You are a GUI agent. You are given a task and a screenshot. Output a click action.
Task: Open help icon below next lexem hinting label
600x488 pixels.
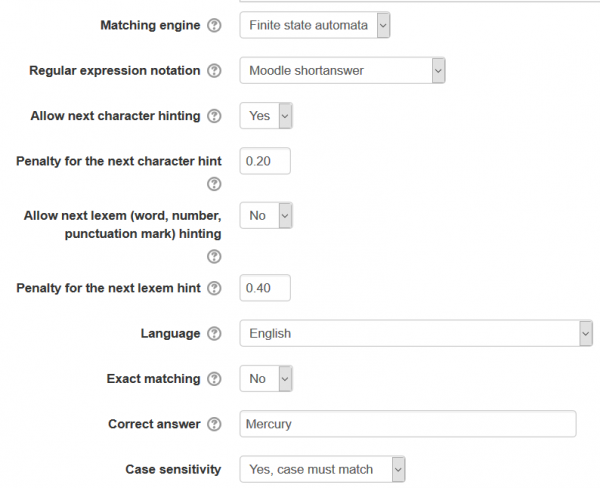(214, 256)
